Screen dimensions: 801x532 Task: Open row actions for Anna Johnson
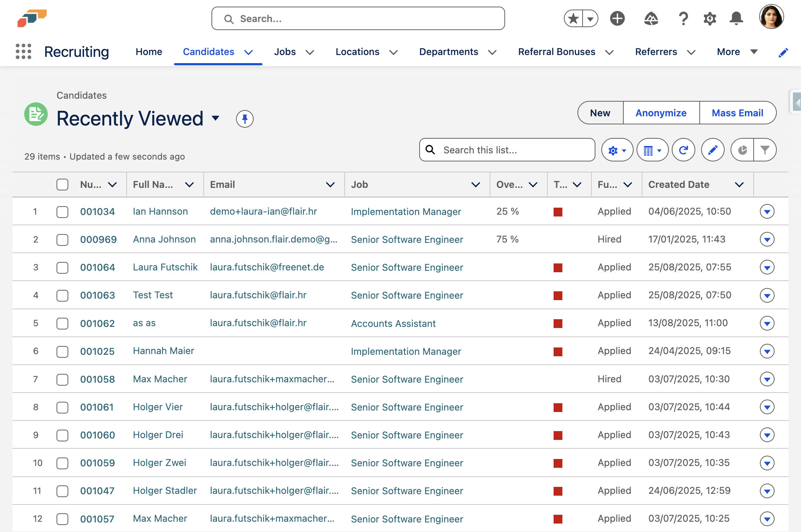coord(767,240)
